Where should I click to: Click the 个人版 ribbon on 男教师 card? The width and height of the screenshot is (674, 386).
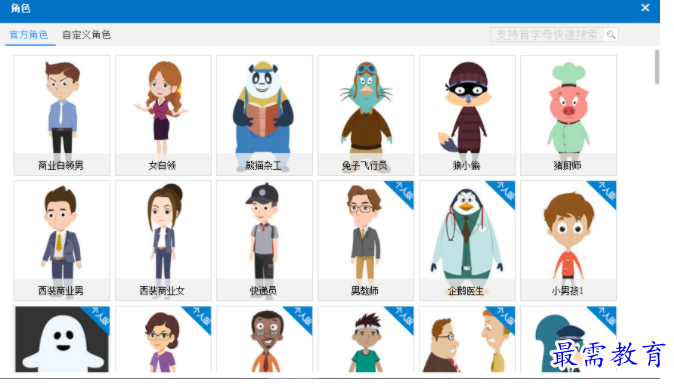pos(402,192)
